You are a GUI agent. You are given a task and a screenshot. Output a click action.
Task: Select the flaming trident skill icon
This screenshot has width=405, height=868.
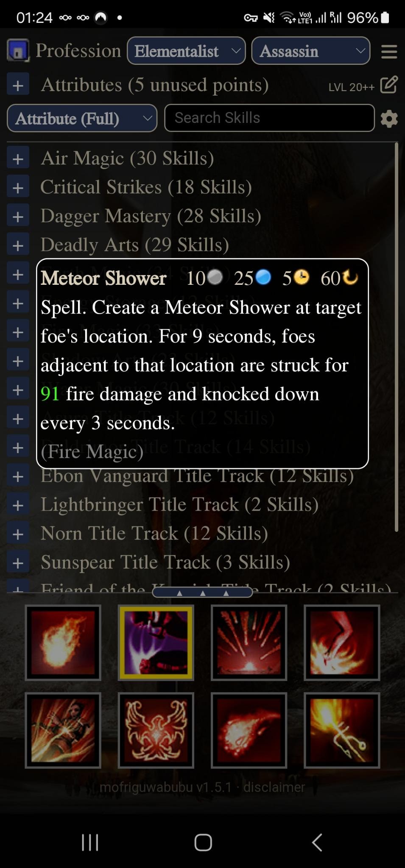coord(342,730)
